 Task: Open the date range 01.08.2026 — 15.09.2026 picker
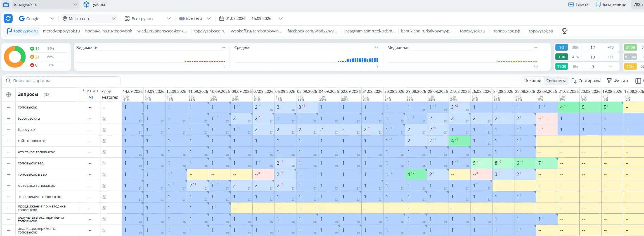[251, 18]
